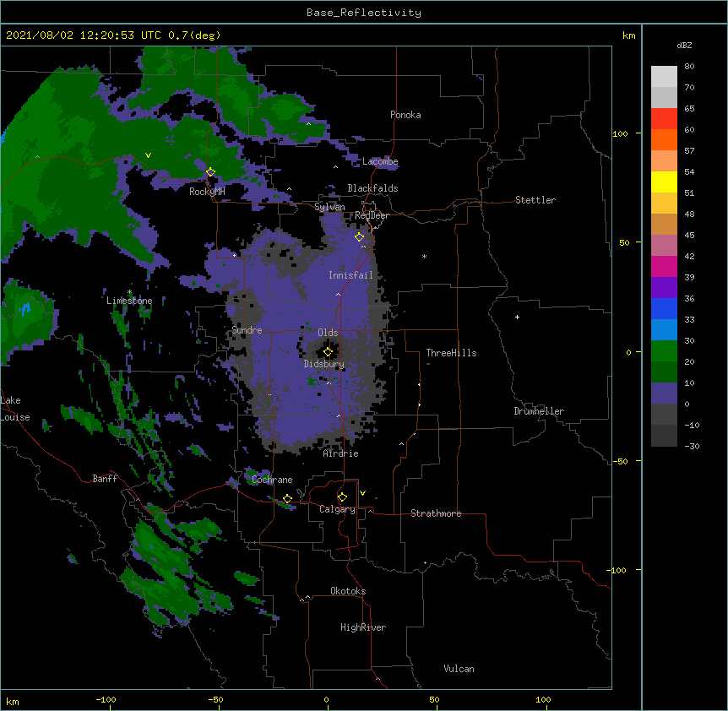Image resolution: width=728 pixels, height=711 pixels.
Task: Click the Olds town label
Action: coord(328,333)
